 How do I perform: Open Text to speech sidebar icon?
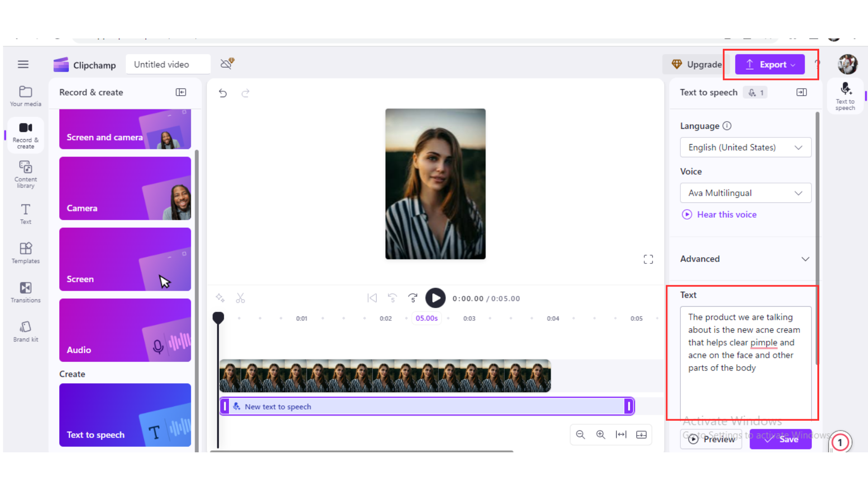845,95
